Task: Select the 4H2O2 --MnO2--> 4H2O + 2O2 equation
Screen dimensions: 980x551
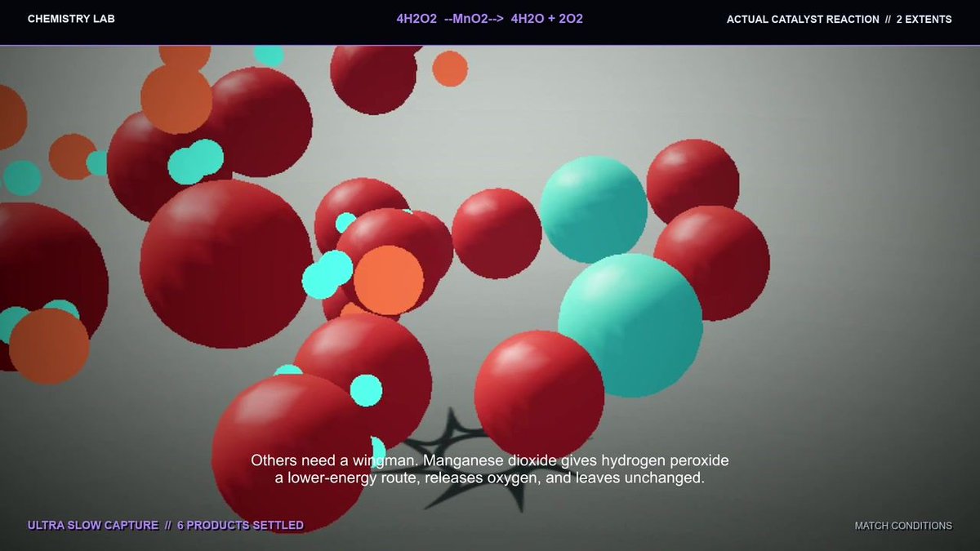Action: pyautogui.click(x=489, y=19)
